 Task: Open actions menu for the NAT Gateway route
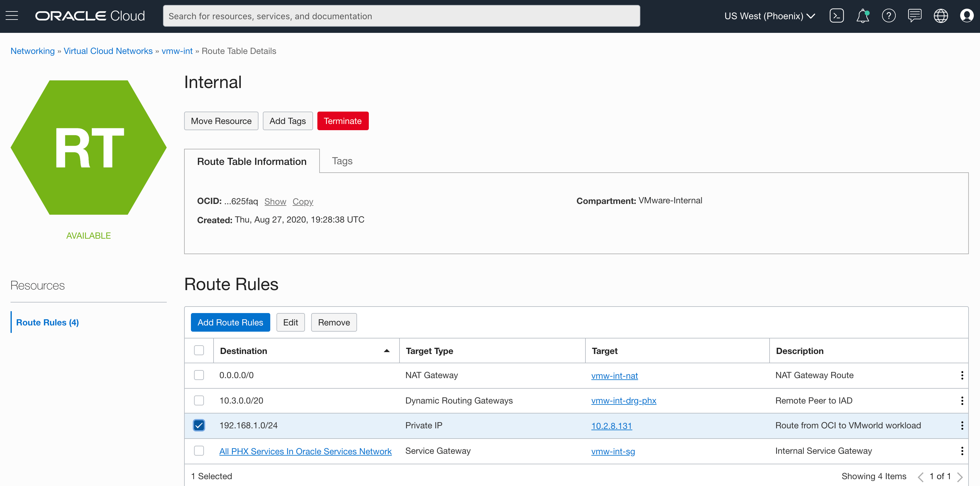(x=962, y=375)
